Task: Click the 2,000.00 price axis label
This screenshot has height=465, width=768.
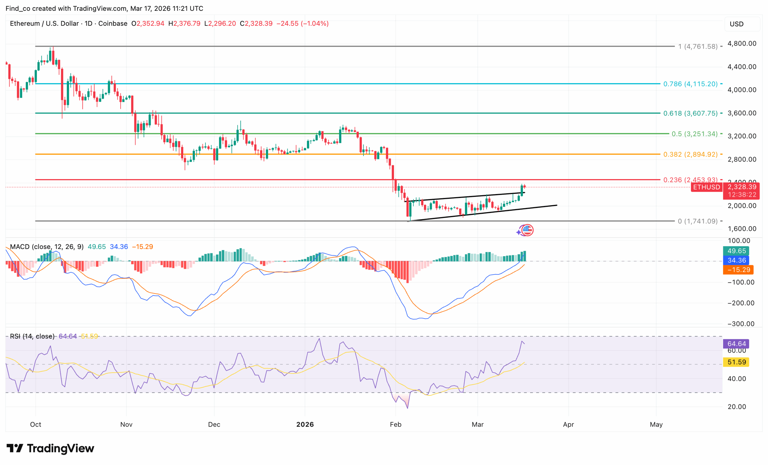Action: [x=742, y=205]
